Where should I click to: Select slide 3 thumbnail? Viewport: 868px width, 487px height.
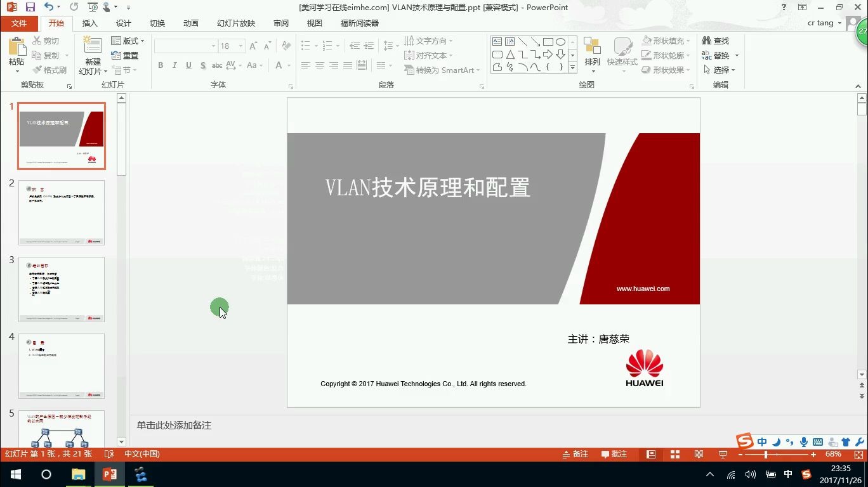(62, 289)
